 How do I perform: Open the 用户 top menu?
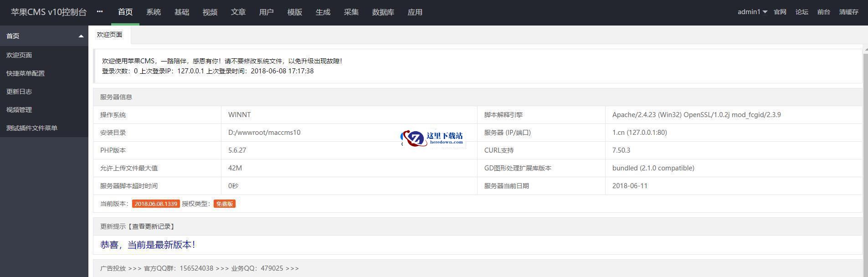pyautogui.click(x=267, y=12)
